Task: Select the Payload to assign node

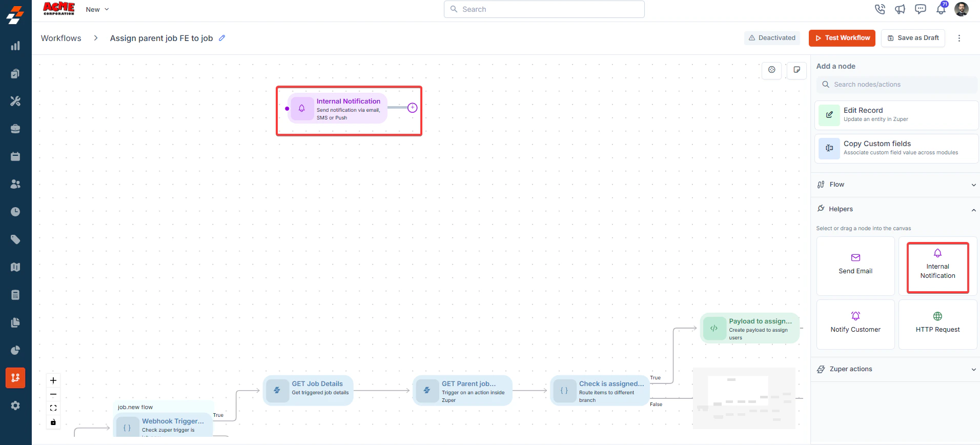Action: click(x=750, y=328)
